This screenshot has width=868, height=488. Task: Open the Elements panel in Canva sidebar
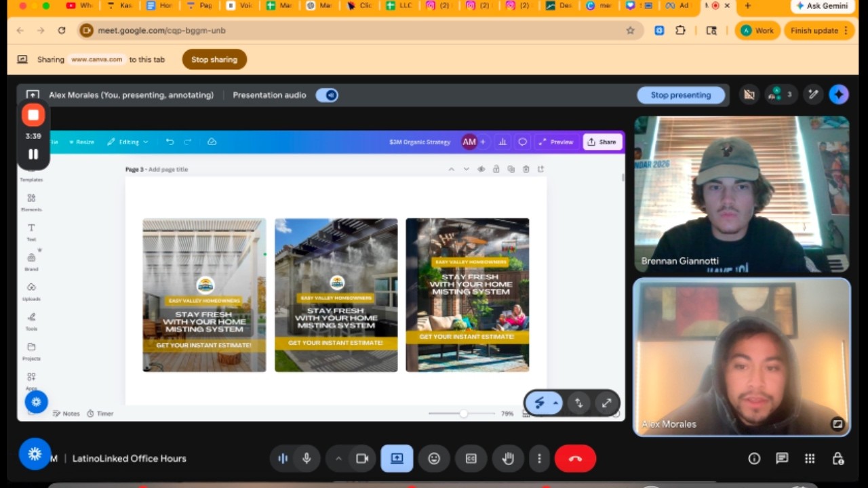click(31, 202)
